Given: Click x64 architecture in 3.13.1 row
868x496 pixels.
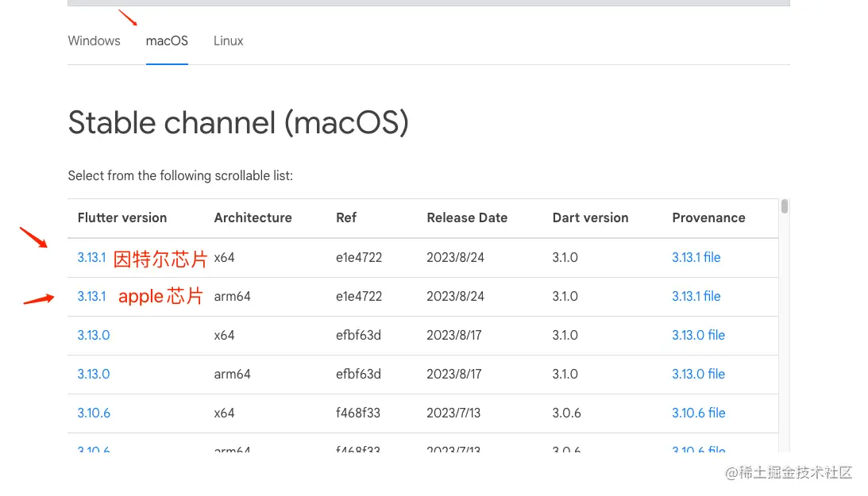Looking at the screenshot, I should (224, 258).
